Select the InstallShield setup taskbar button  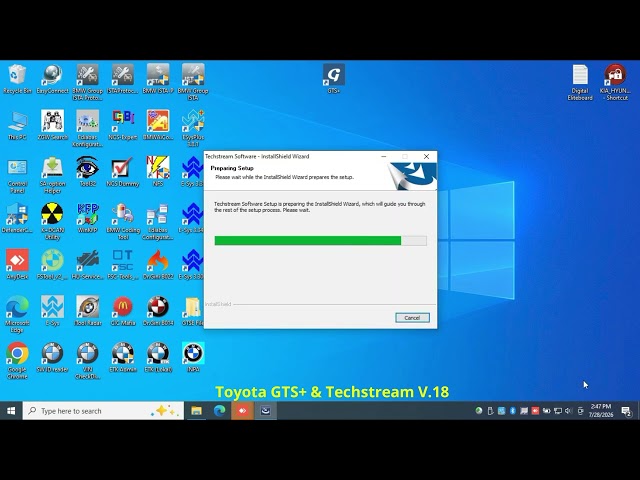[x=265, y=411]
